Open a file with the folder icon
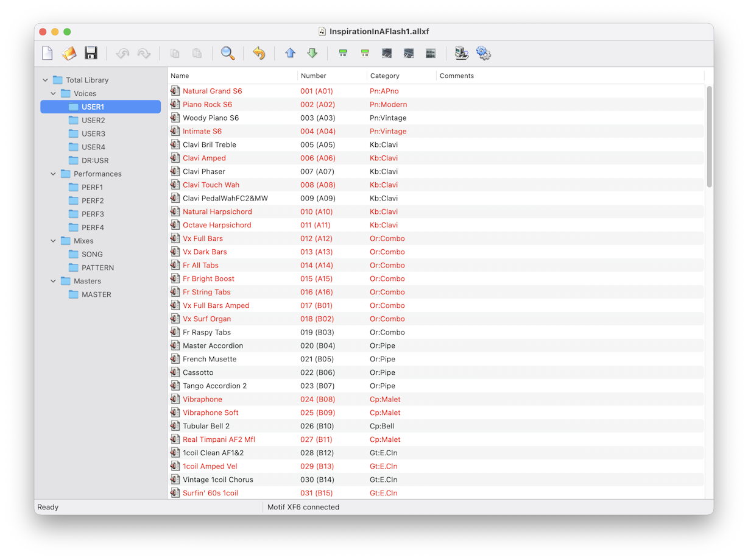Viewport: 748px width, 560px height. 69,54
